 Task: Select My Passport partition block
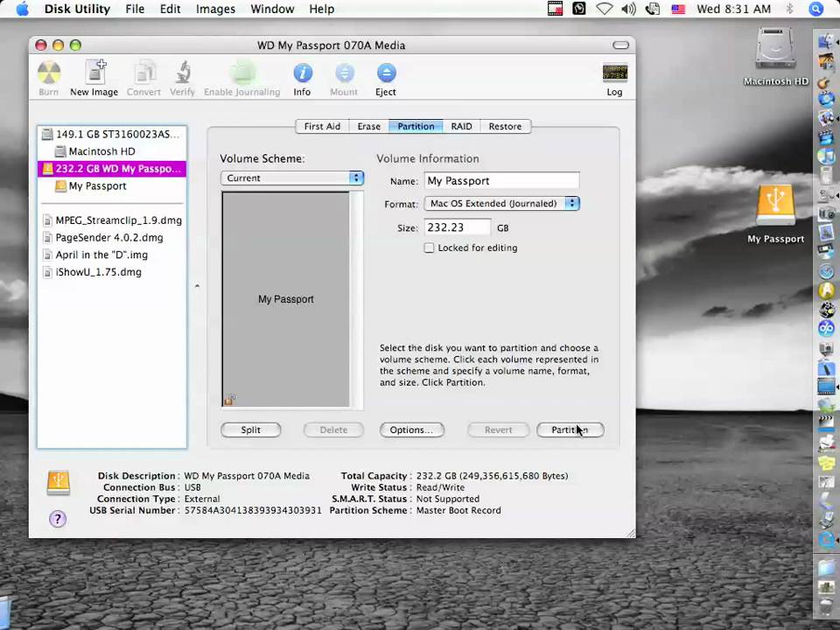click(x=285, y=299)
